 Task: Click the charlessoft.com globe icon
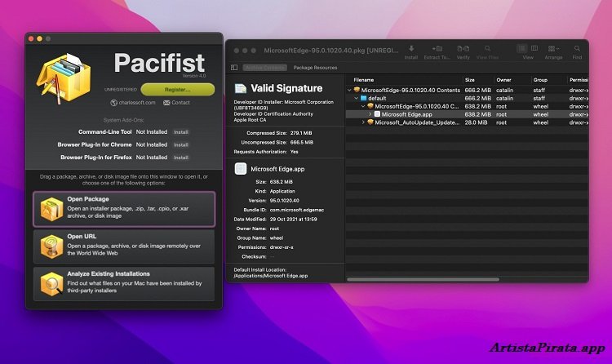point(114,103)
